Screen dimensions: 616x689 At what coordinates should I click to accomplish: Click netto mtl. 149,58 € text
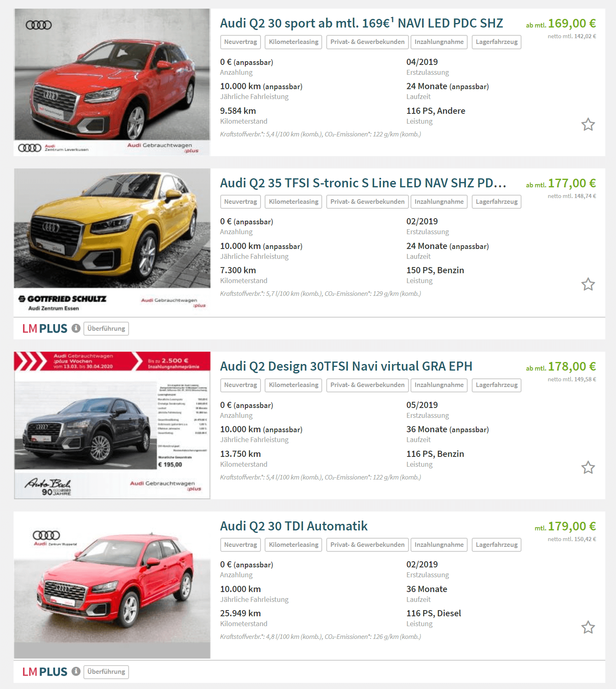click(572, 379)
